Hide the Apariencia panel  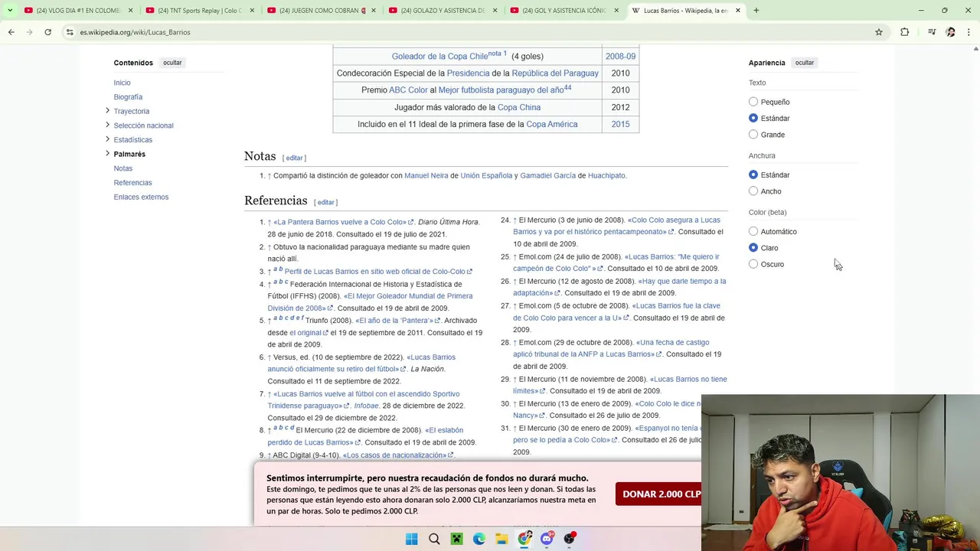(805, 63)
